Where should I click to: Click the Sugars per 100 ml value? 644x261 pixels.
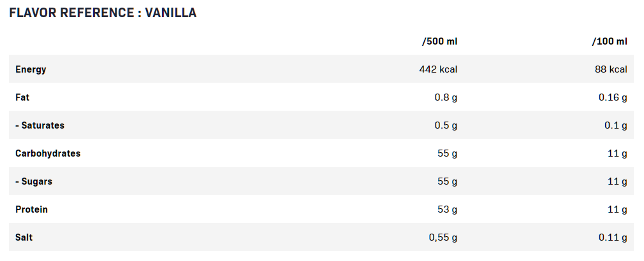coord(617,181)
